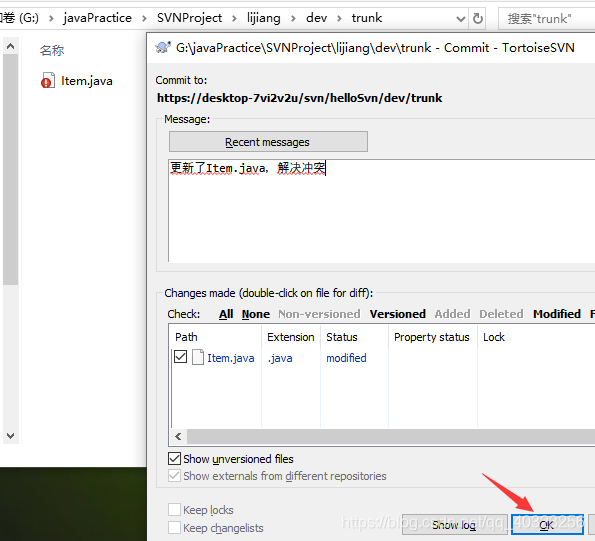Screen dimensions: 595x541
Task: Click Explorer pane scroll up arrow
Action: click(11, 46)
